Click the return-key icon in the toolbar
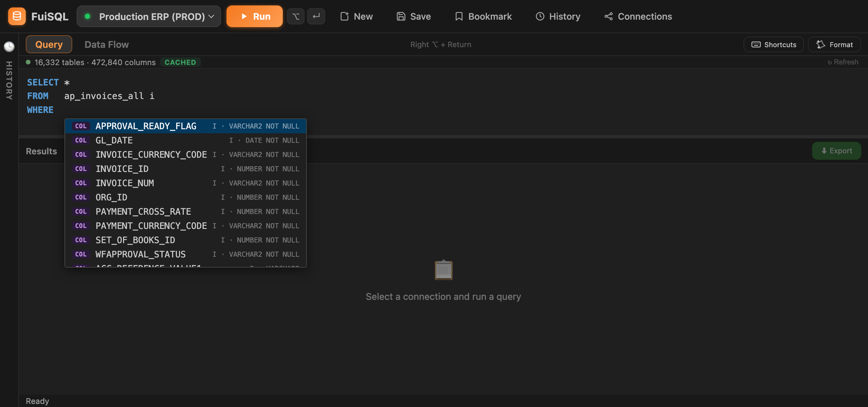 [316, 16]
